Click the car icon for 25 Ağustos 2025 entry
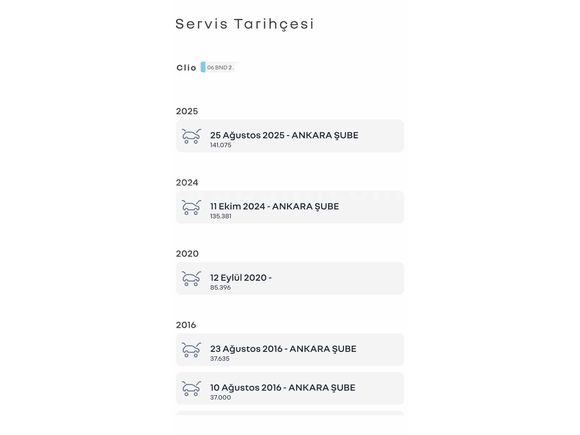Image resolution: width=580 pixels, height=435 pixels. point(191,136)
